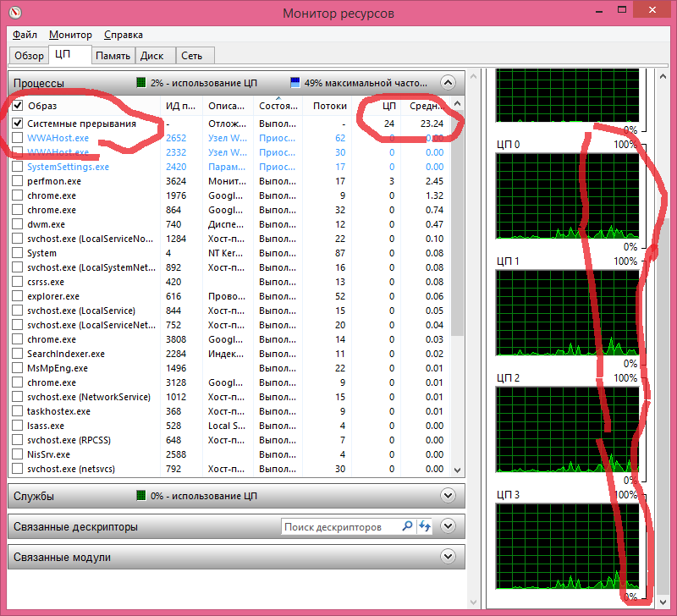The width and height of the screenshot is (677, 616).
Task: Sort by the Состоя... column header
Action: pos(278,106)
